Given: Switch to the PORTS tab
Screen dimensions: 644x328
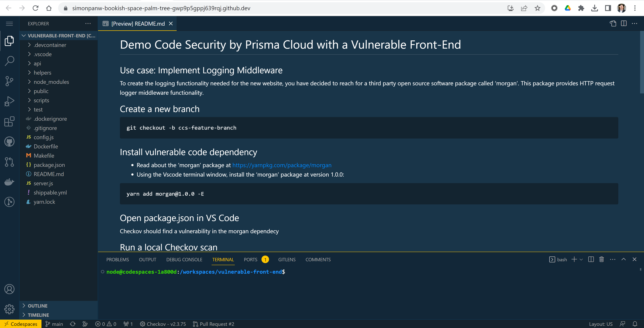Looking at the screenshot, I should tap(251, 260).
